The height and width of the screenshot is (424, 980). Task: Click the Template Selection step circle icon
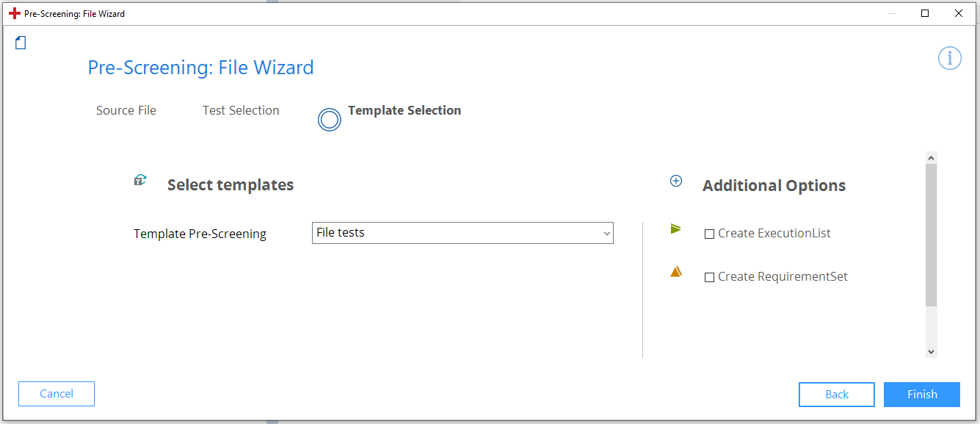pos(330,119)
